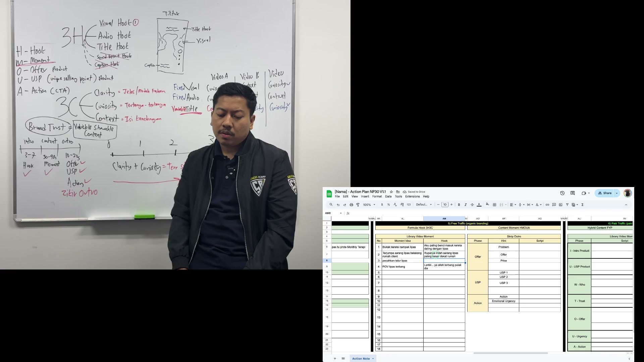644x362 pixels.
Task: Search the menus magnifier icon
Action: tap(331, 204)
